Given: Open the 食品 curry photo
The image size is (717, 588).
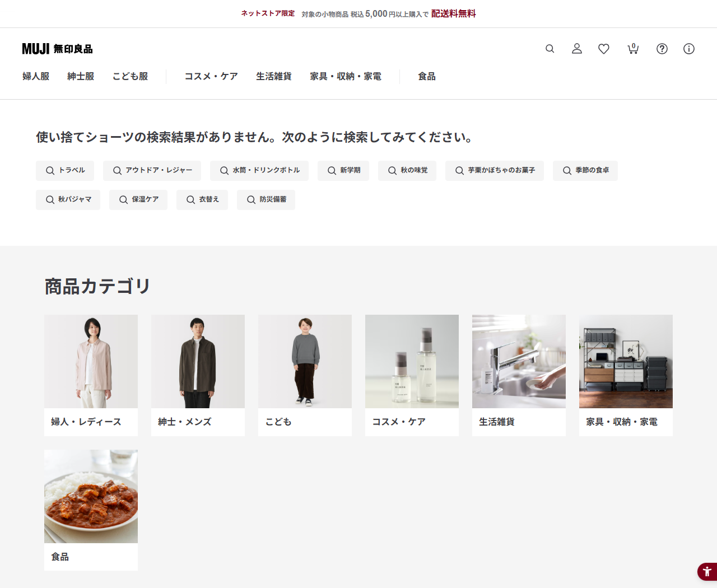Looking at the screenshot, I should click(x=91, y=496).
